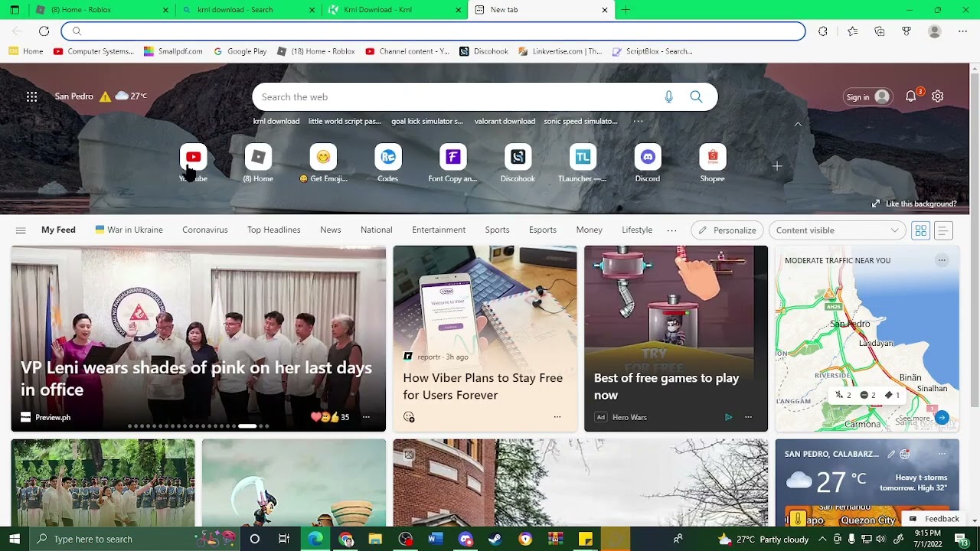
Task: Open the app launcher grid
Action: coord(31,96)
